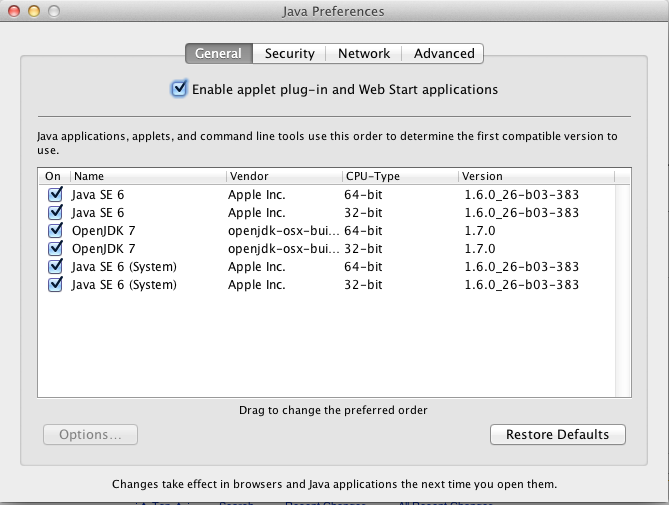Click the 1.7.0 version in the OpenJDK 32-bit row
The width and height of the screenshot is (669, 505).
click(480, 249)
